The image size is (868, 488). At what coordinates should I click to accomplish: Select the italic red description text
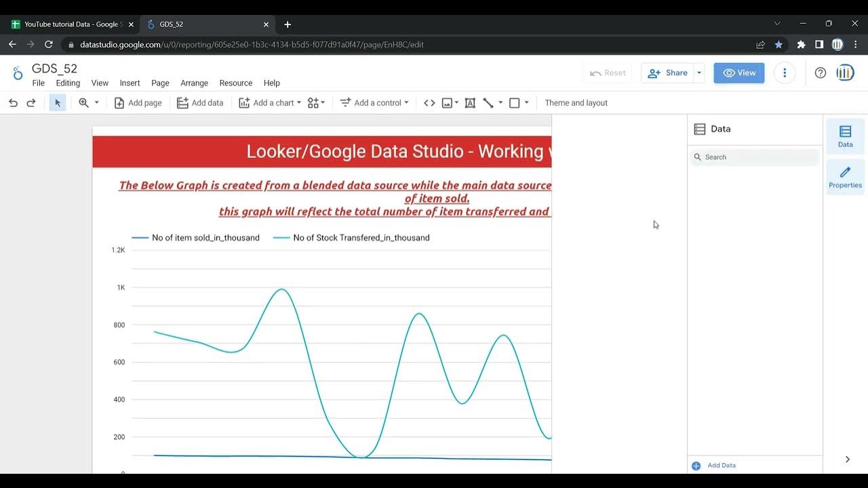click(335, 198)
